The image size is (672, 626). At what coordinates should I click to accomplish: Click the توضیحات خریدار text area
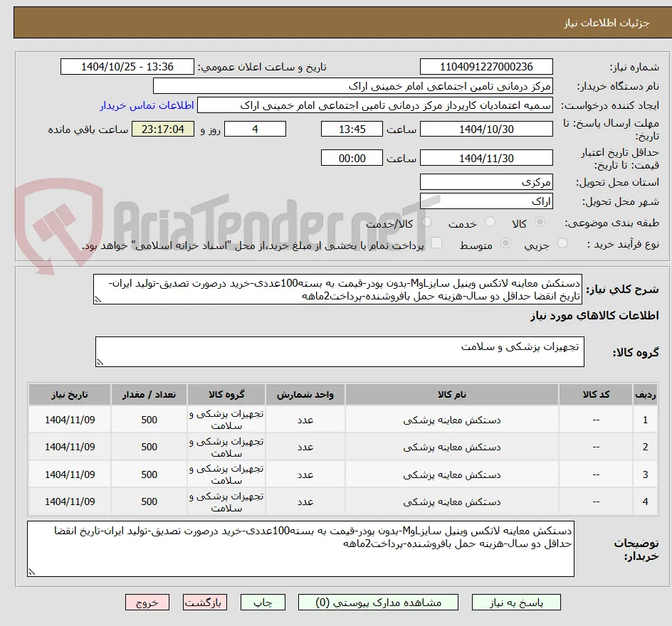point(300,548)
